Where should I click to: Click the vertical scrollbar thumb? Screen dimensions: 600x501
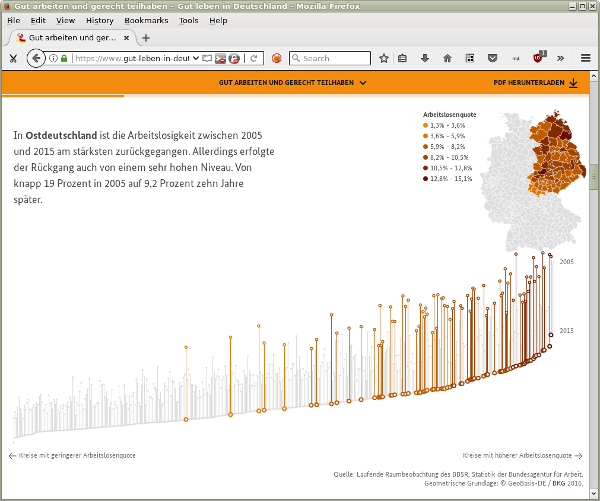tap(593, 176)
